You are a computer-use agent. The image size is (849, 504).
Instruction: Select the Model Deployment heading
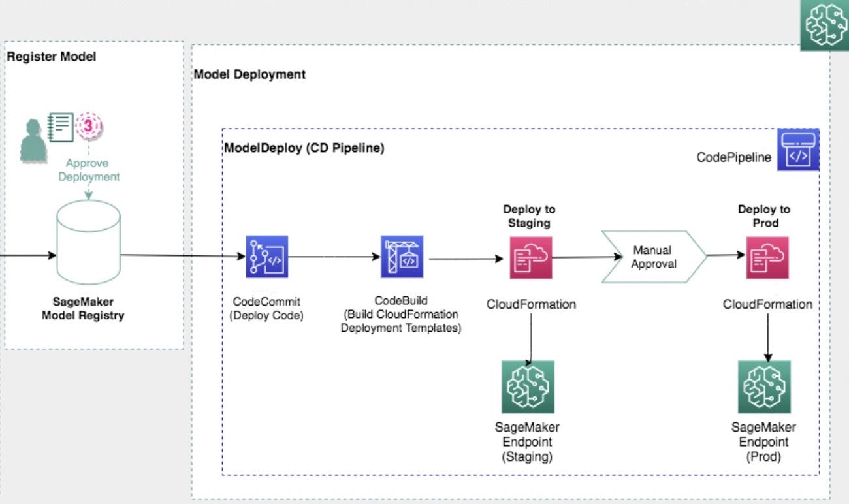coord(249,74)
